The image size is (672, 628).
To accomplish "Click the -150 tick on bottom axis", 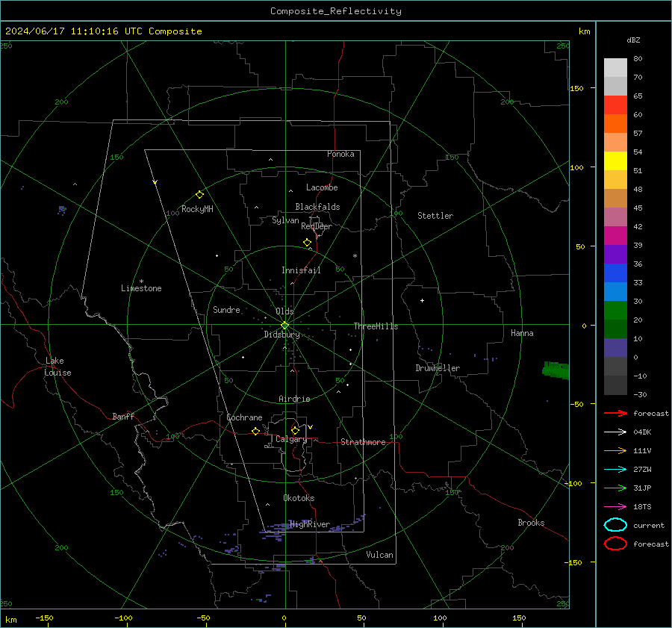I will tap(44, 618).
